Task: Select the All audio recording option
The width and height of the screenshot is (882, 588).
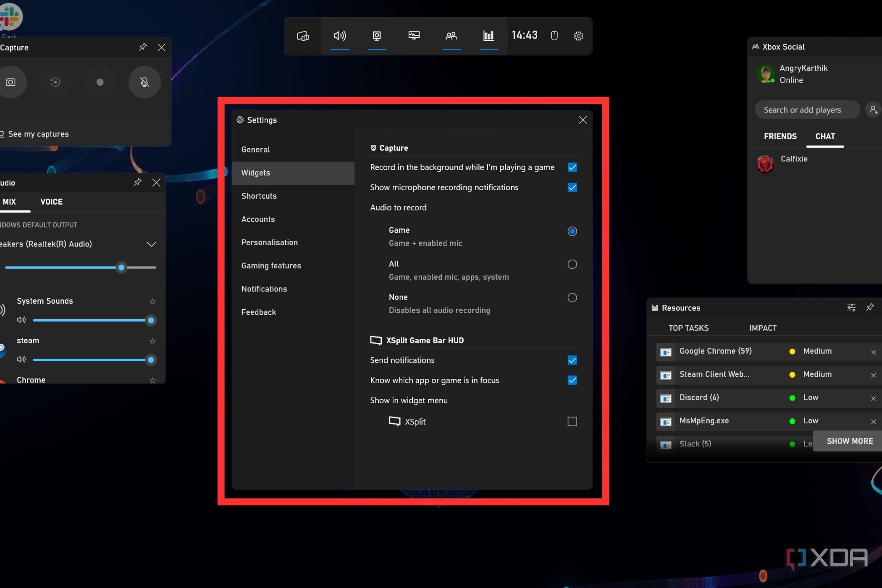Action: 572,264
